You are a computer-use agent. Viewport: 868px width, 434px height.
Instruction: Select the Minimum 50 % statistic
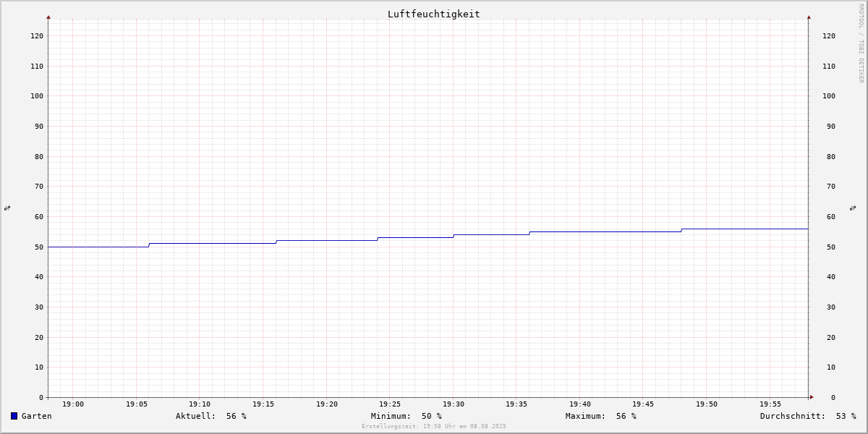[407, 416]
